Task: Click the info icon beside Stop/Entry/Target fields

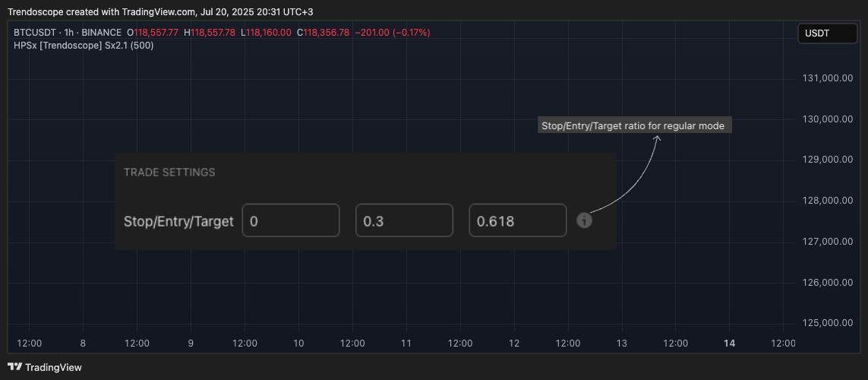Action: pos(584,220)
